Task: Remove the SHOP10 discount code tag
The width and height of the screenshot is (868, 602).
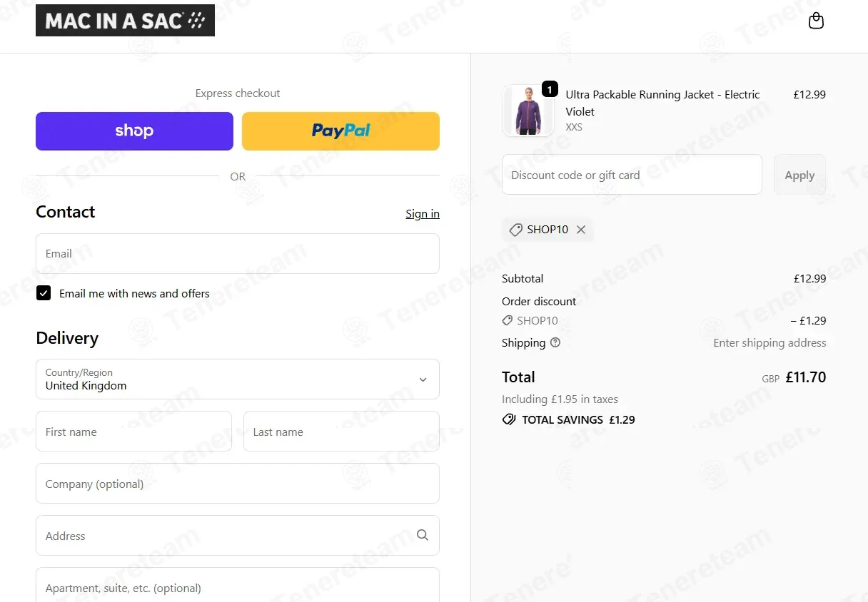Action: pos(581,230)
